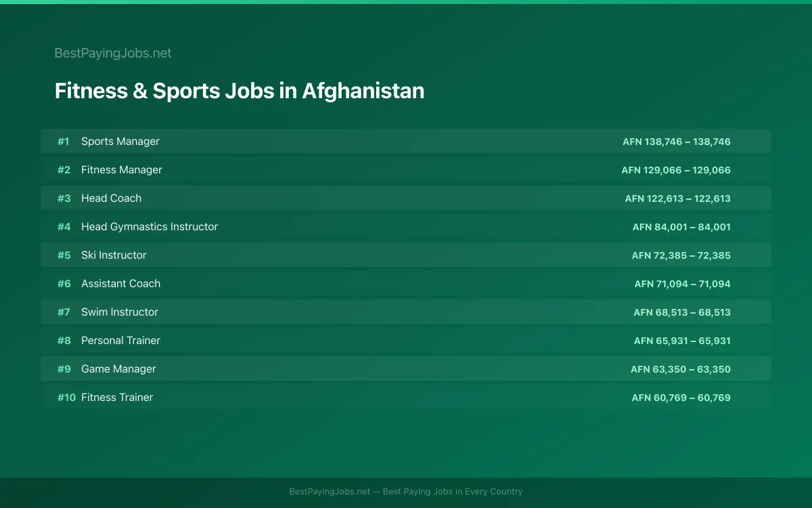
Task: Select the Personal Trainer job title
Action: (121, 341)
